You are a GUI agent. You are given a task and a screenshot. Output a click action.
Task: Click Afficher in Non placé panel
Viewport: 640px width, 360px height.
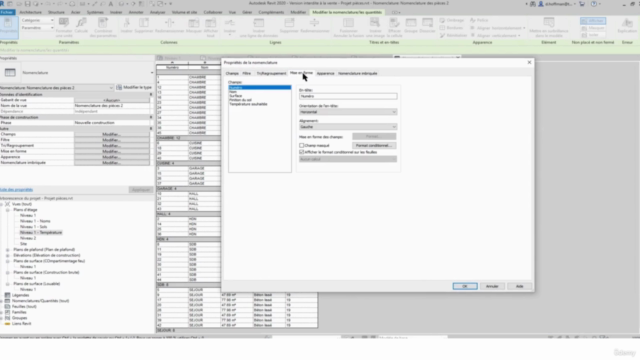click(593, 21)
